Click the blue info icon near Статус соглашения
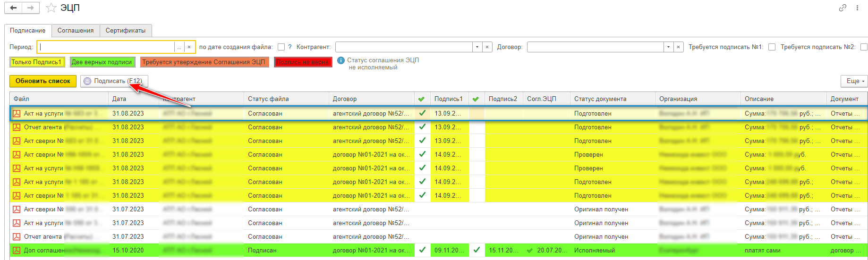868x260 pixels. pos(341,61)
